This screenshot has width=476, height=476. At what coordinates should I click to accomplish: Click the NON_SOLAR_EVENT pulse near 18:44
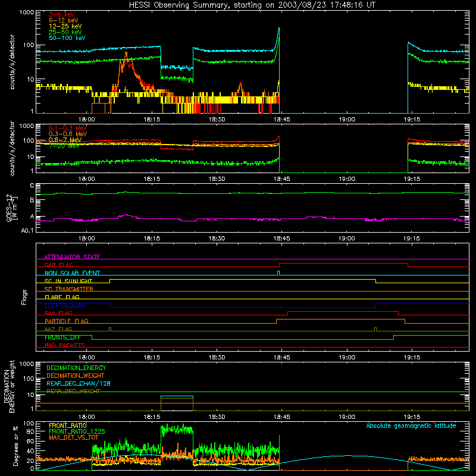[278, 273]
